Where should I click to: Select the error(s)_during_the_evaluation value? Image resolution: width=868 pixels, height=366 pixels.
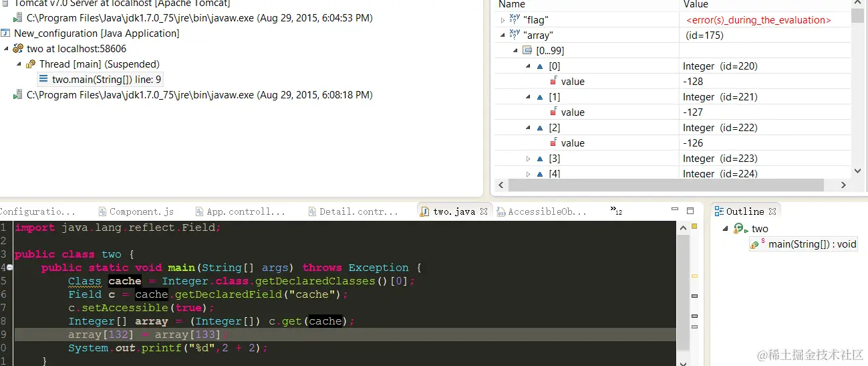(x=758, y=20)
